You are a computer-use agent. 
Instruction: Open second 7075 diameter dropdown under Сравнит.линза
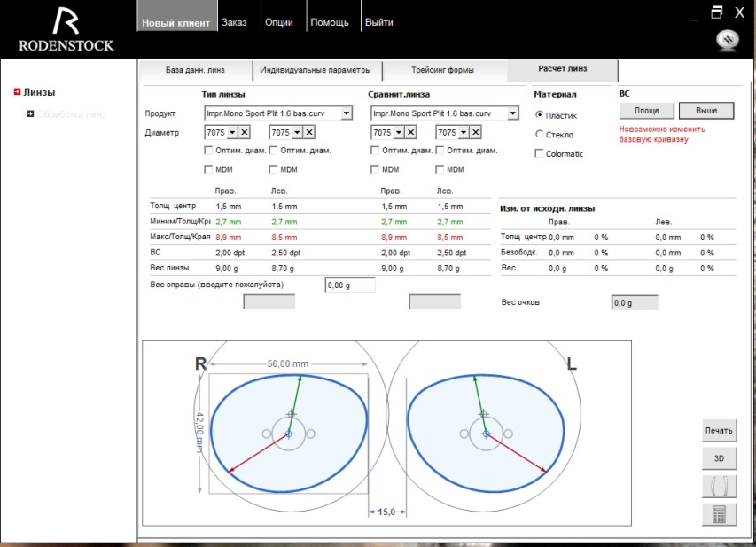pyautogui.click(x=464, y=132)
